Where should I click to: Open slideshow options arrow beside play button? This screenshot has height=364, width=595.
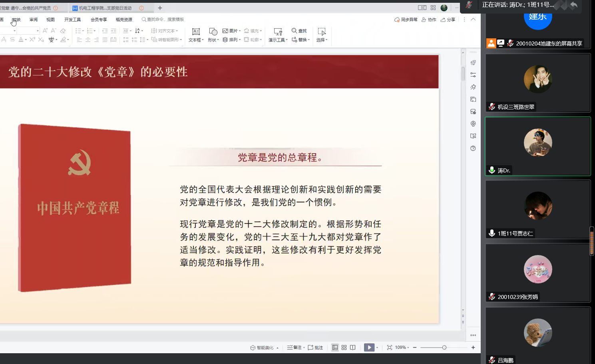[x=377, y=348]
